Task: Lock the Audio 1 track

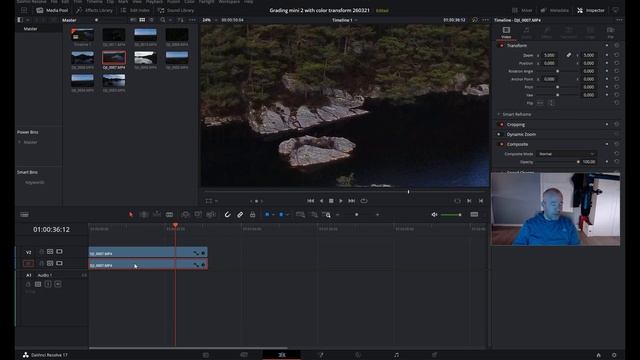Action: 28,284
